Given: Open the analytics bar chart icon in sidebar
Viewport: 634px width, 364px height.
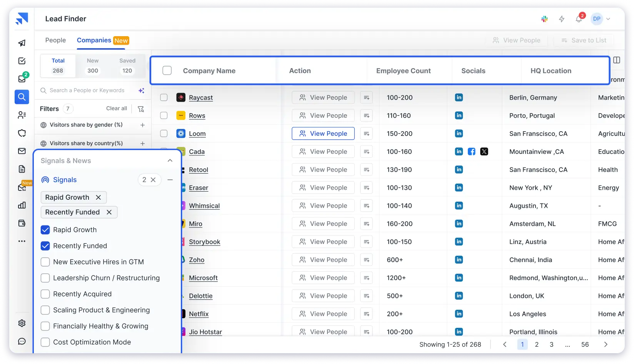Looking at the screenshot, I should pyautogui.click(x=22, y=205).
